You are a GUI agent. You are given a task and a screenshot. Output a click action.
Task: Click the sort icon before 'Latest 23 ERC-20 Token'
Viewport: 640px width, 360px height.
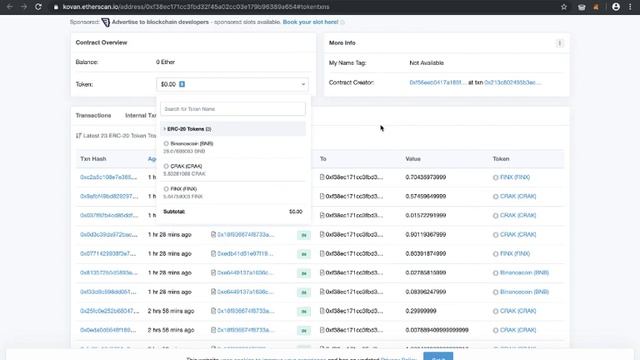coord(78,136)
